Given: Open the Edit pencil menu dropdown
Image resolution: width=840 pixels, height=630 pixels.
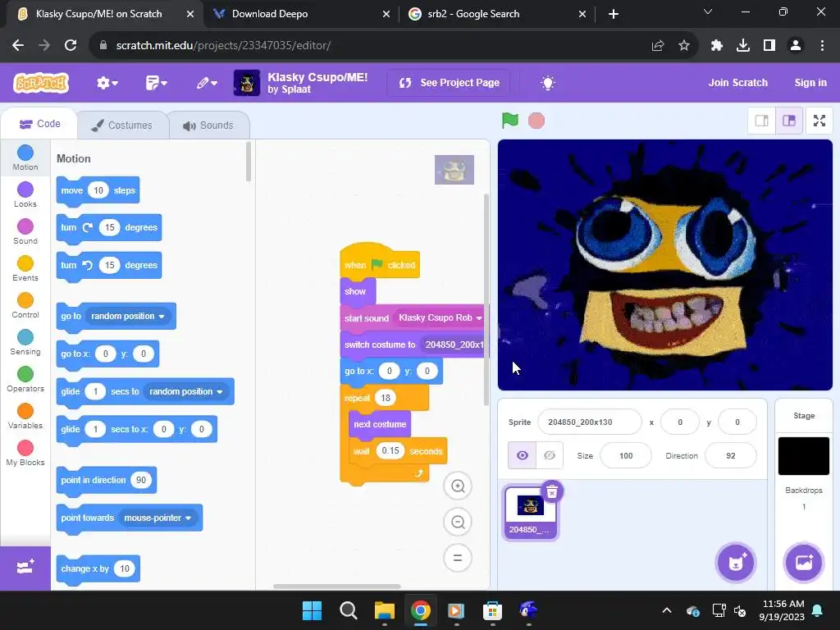Looking at the screenshot, I should pos(206,83).
